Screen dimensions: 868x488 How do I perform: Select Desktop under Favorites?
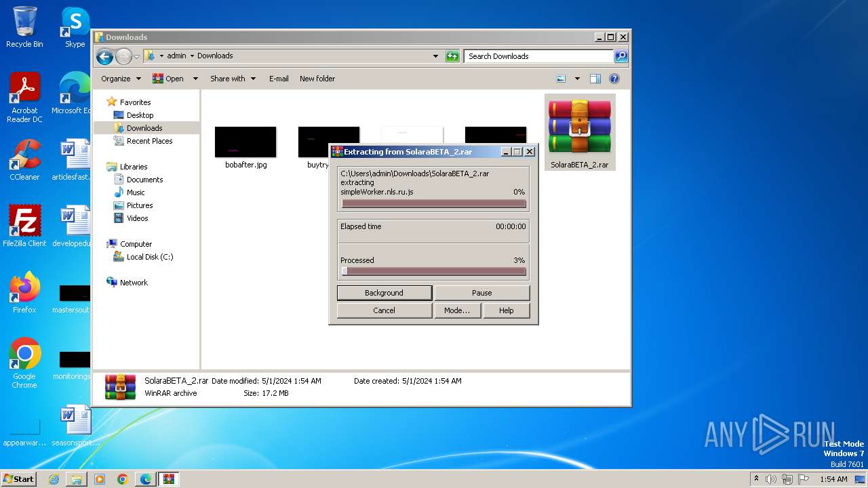pos(140,115)
